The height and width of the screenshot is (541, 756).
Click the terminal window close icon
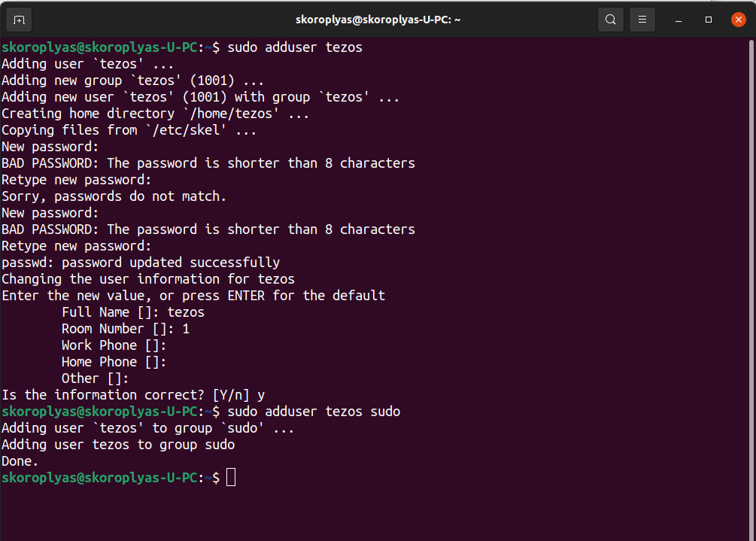pos(738,20)
